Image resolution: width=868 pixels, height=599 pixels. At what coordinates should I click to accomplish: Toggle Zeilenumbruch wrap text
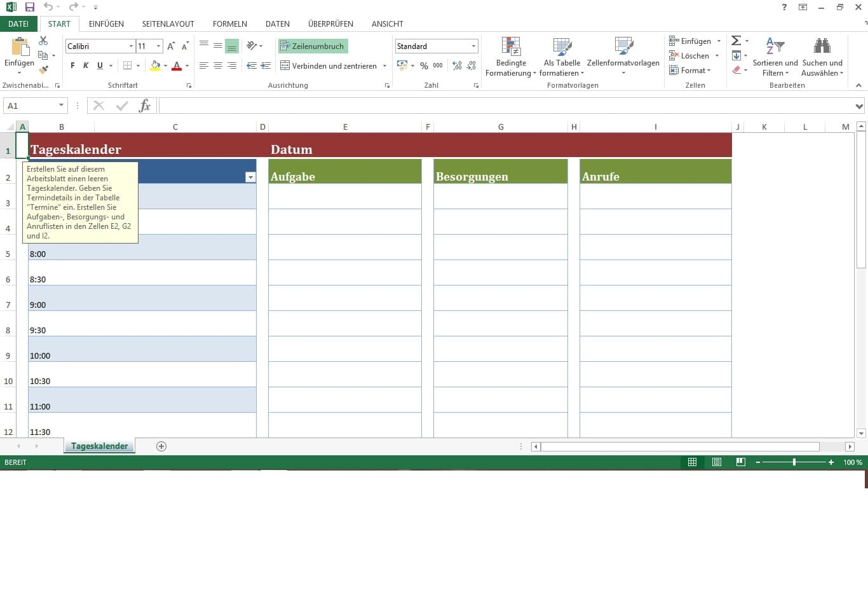313,46
